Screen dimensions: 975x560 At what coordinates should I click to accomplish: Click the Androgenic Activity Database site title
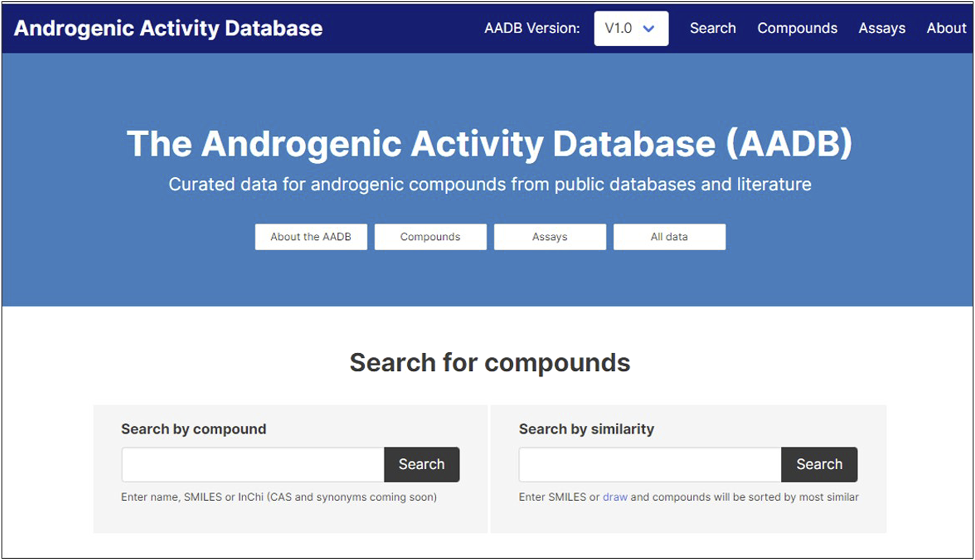168,28
